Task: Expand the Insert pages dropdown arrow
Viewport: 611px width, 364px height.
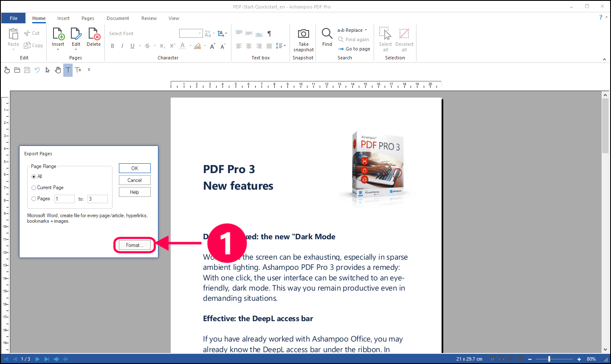Action: (x=58, y=50)
